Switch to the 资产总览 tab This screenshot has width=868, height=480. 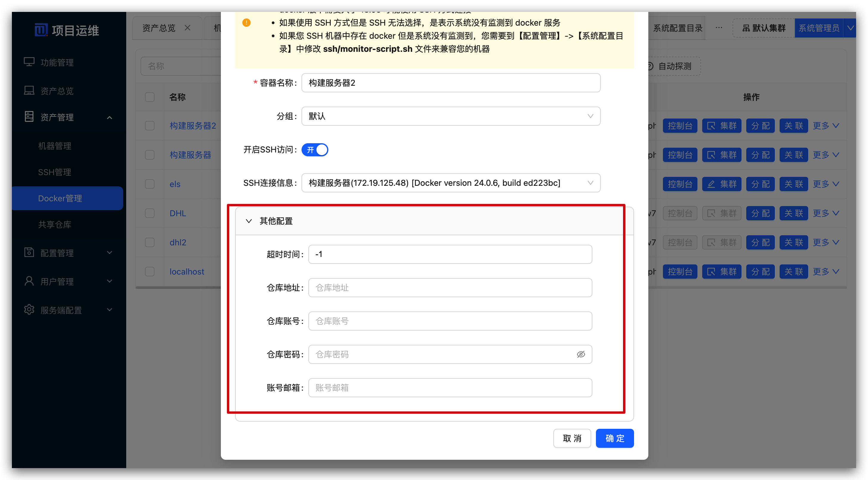(x=159, y=28)
